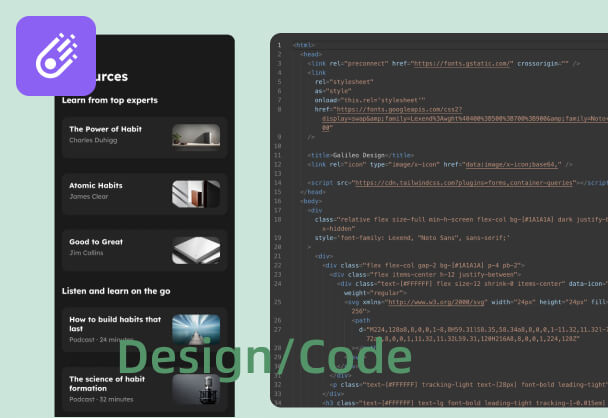Click author name James Clear

tap(88, 197)
